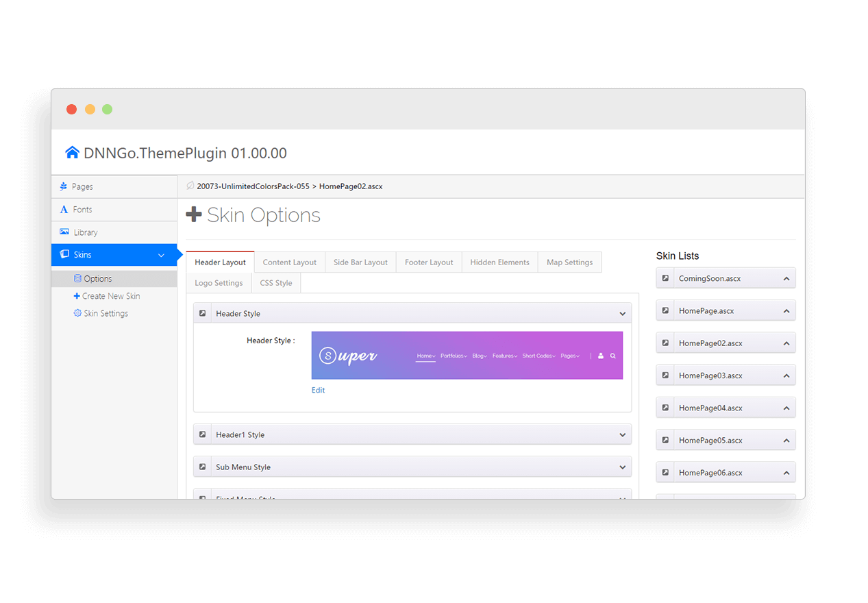
Task: Click the Edit link under header preview
Action: pyautogui.click(x=318, y=390)
